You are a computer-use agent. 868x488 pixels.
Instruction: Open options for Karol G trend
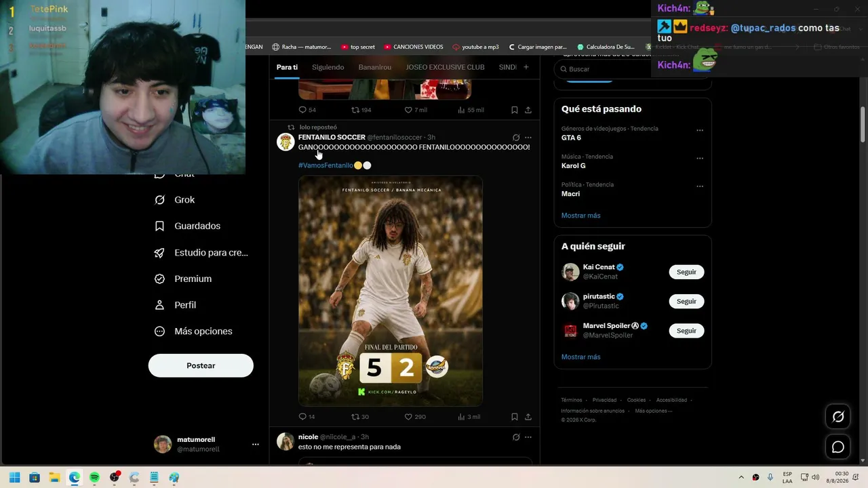pos(700,158)
